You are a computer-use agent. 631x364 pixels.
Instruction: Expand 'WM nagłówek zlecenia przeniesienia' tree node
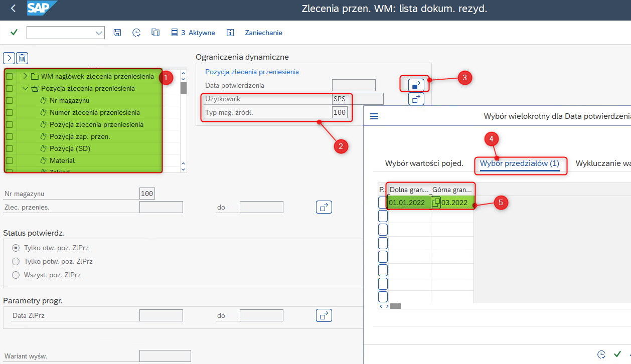tap(25, 76)
